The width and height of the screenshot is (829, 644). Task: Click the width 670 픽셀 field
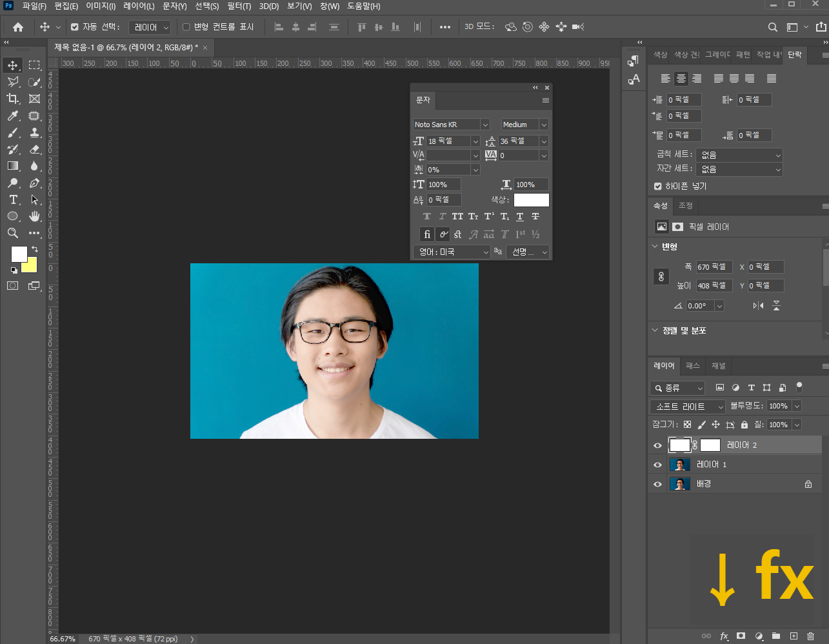click(713, 267)
